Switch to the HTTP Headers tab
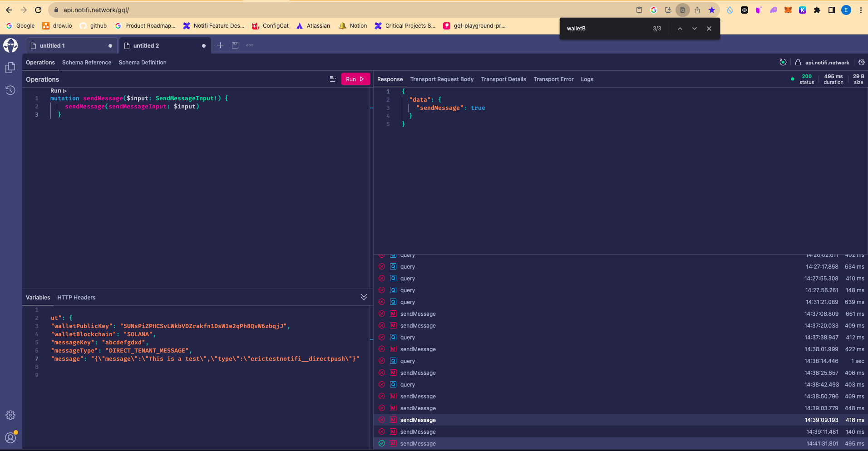868x451 pixels. 76,298
